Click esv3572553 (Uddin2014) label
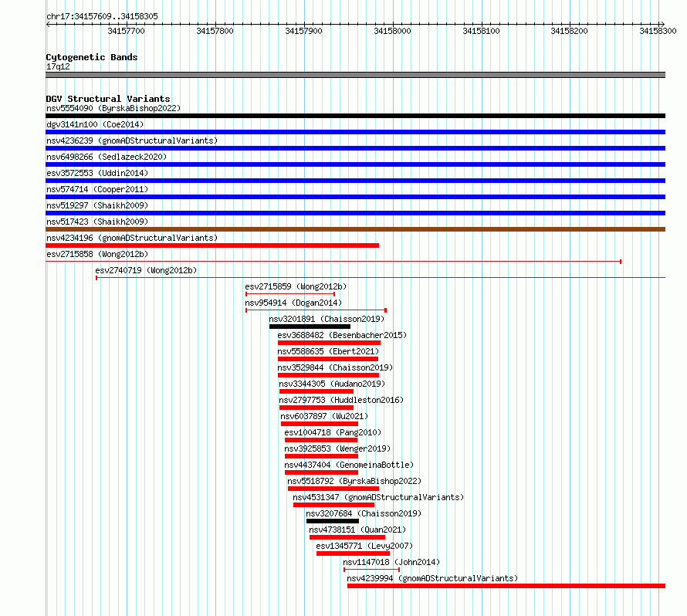This screenshot has height=616, width=687. click(97, 173)
